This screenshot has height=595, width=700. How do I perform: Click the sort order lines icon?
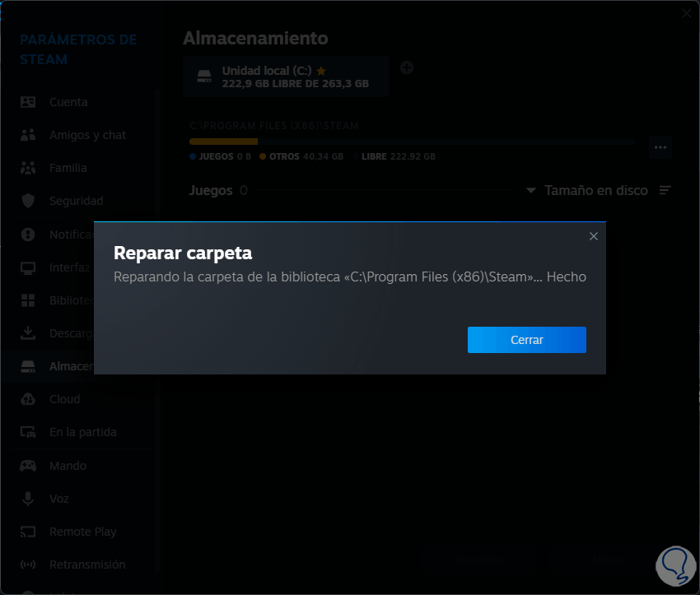pos(665,190)
